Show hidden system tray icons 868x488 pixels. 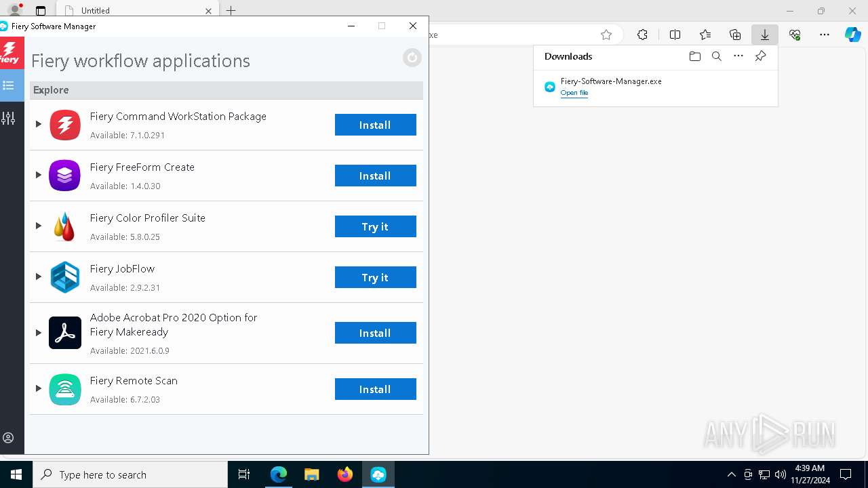[731, 474]
